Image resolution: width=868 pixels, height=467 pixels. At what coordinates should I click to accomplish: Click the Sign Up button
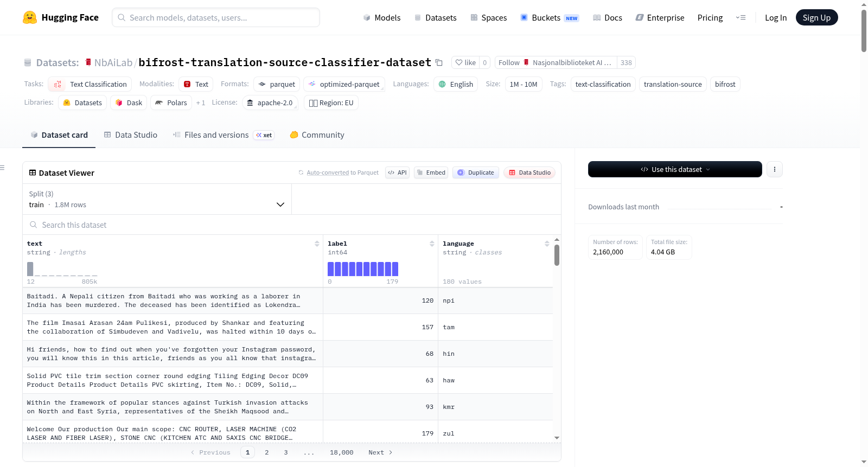[x=816, y=17]
